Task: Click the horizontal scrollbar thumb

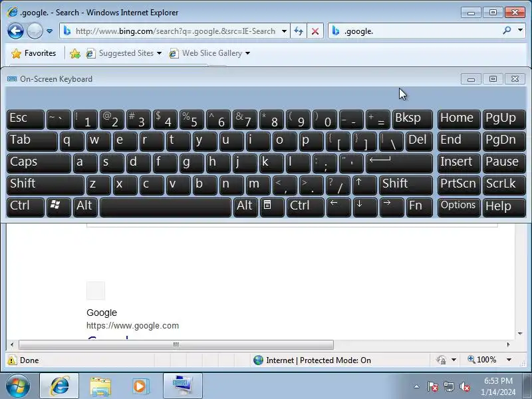Action: (176, 344)
